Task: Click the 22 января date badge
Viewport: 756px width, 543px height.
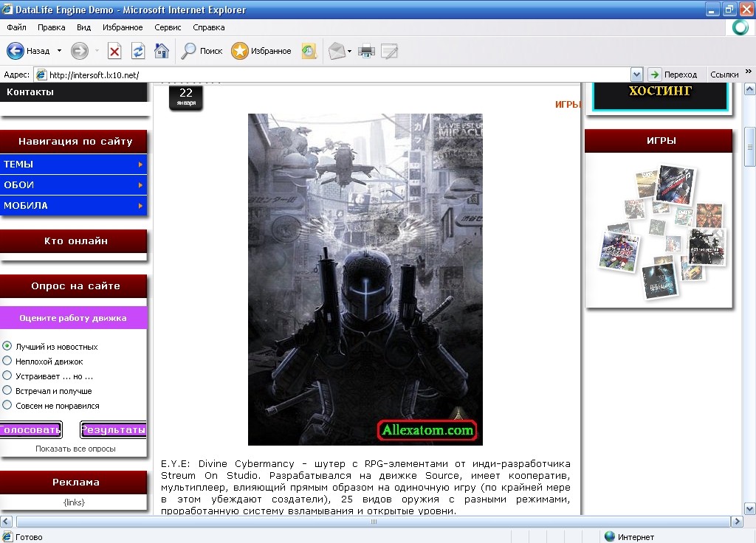Action: (x=186, y=97)
